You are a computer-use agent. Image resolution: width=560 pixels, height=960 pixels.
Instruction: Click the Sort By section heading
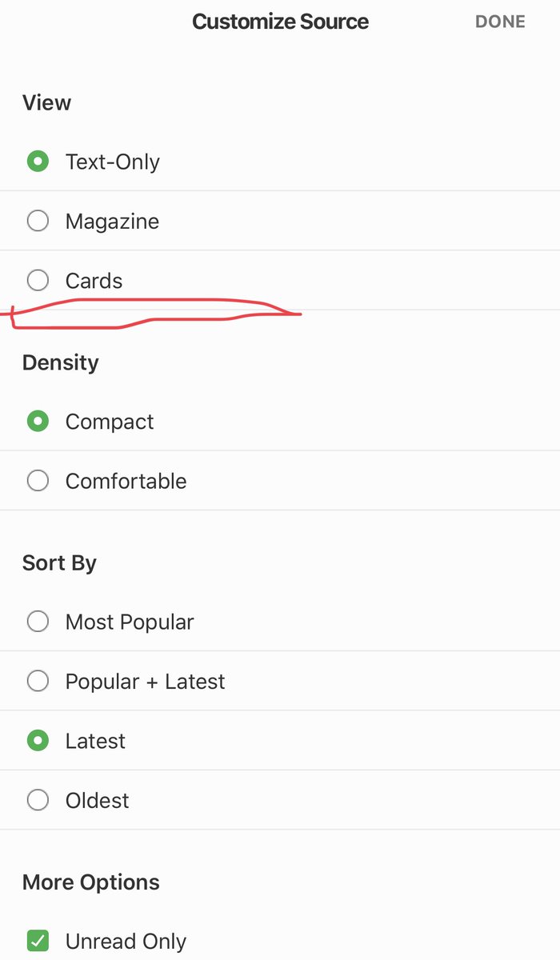(59, 562)
